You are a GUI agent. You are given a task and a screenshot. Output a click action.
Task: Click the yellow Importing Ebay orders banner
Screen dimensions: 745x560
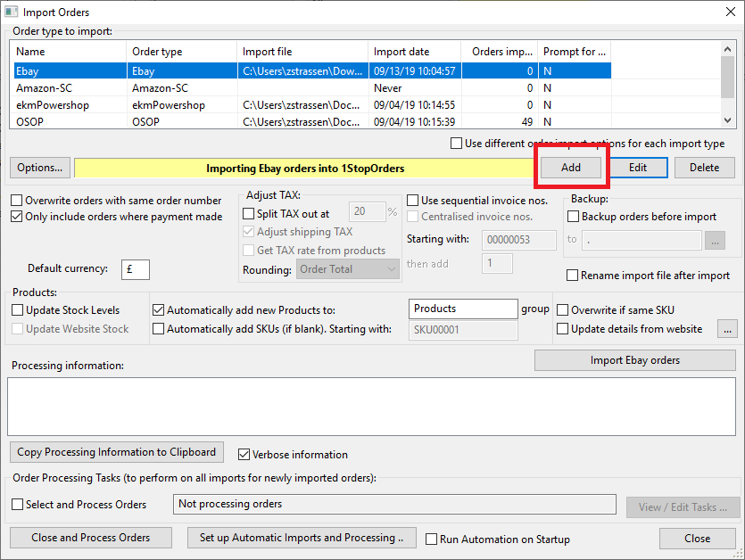point(304,169)
